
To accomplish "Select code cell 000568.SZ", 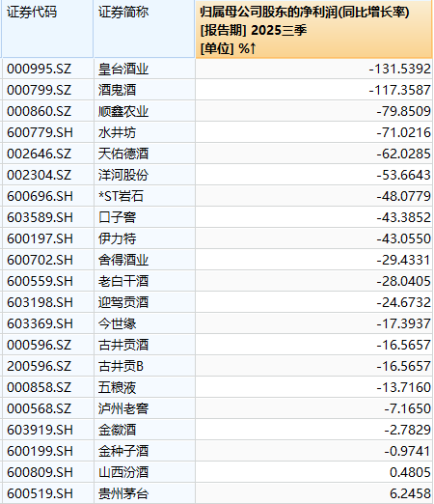I will (x=47, y=408).
